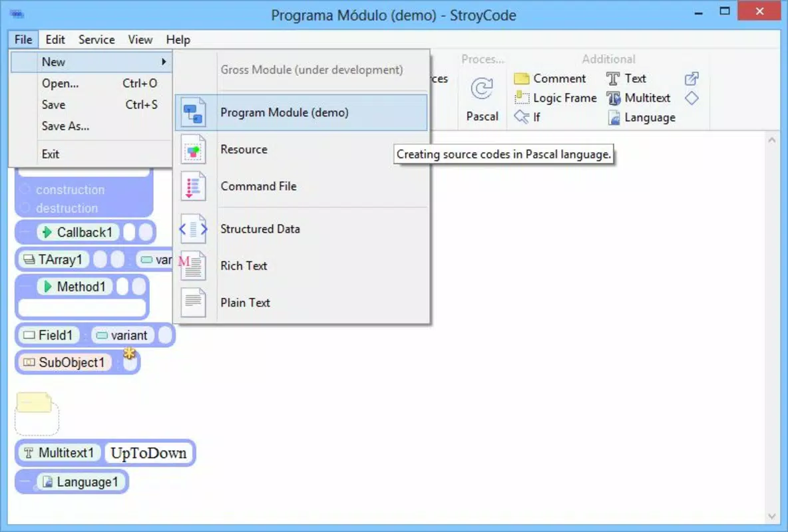The width and height of the screenshot is (788, 532).
Task: Click the If condition icon
Action: point(522,116)
